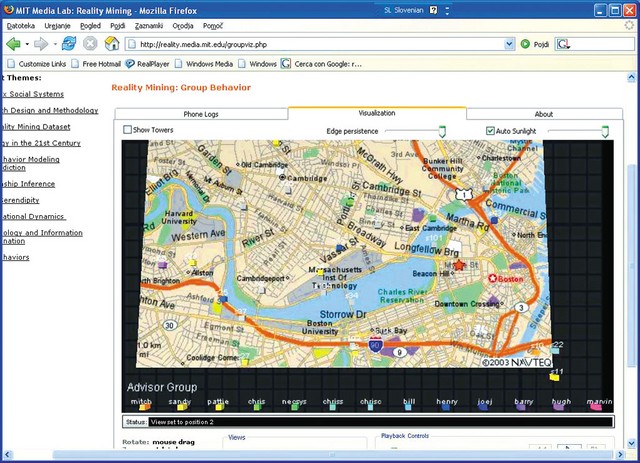Click the Google search box in toolbar

click(595, 44)
